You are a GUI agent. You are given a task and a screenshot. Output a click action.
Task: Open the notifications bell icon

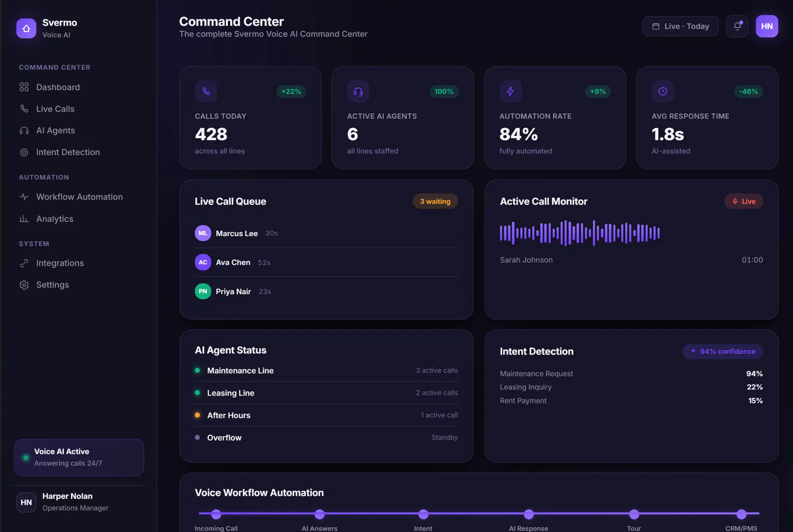(737, 26)
